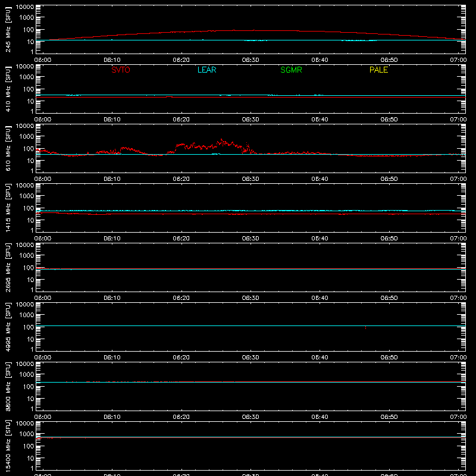Click 06:10 tick label below 8800 MHz panel
The width and height of the screenshot is (476, 476).
point(112,417)
